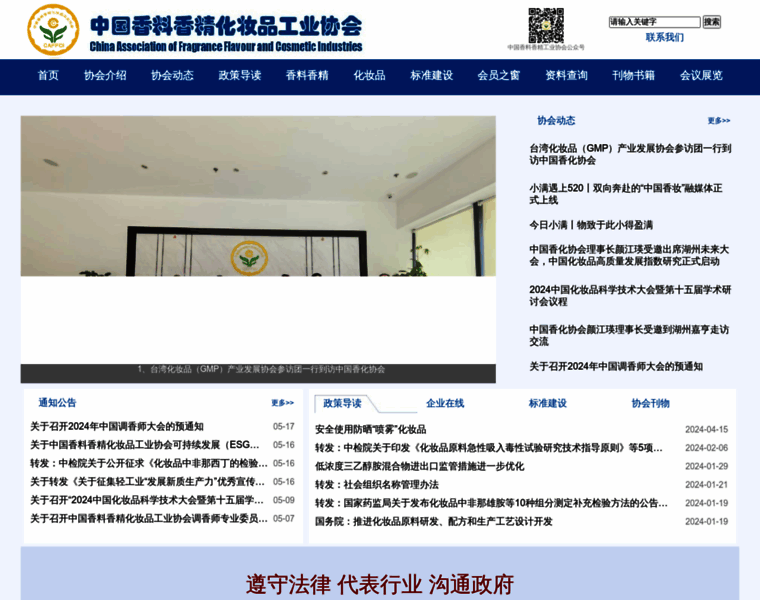This screenshot has height=600, width=760.
Task: Open news 颜江瑛受邀出席湖州未来大会
Action: [x=629, y=255]
